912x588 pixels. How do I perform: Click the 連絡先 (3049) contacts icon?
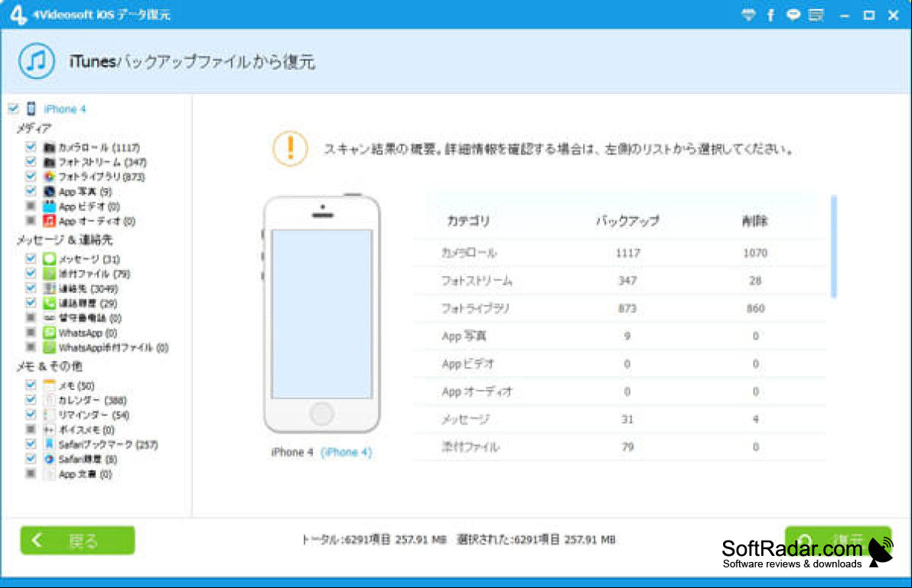click(x=50, y=289)
